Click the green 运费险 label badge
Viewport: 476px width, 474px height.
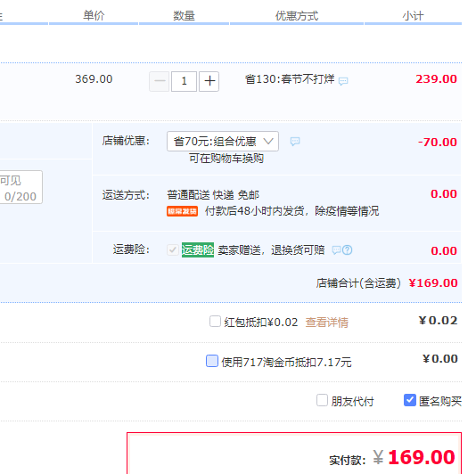tap(198, 250)
